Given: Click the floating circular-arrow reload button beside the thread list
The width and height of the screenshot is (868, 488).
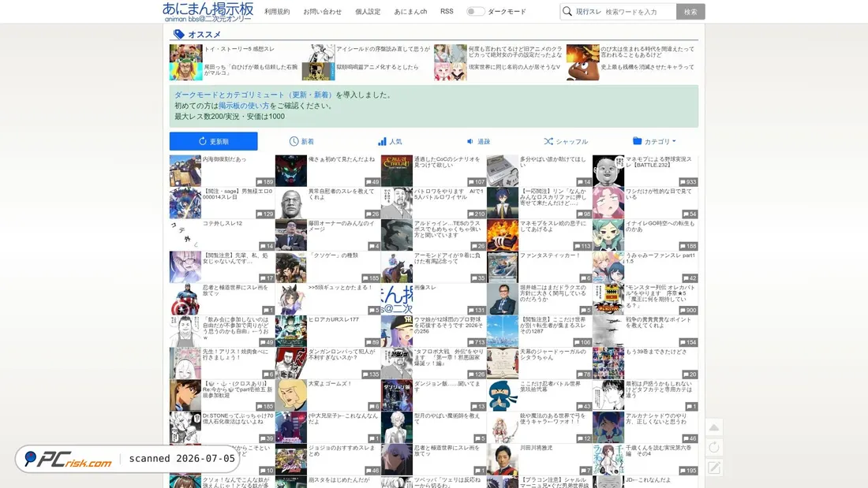Looking at the screenshot, I should click(714, 447).
